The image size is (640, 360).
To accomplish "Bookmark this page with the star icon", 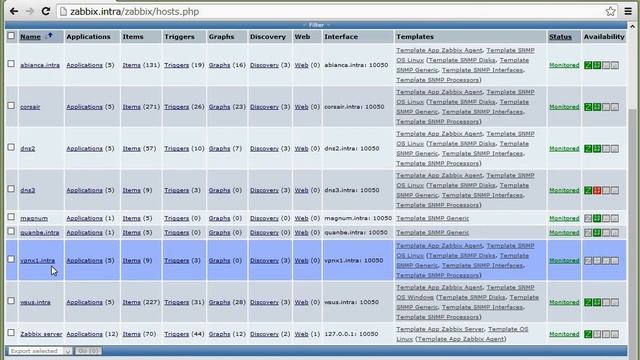I will [x=610, y=11].
